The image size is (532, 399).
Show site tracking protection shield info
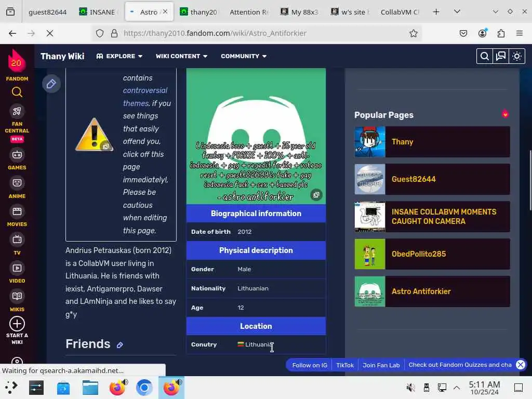click(99, 33)
